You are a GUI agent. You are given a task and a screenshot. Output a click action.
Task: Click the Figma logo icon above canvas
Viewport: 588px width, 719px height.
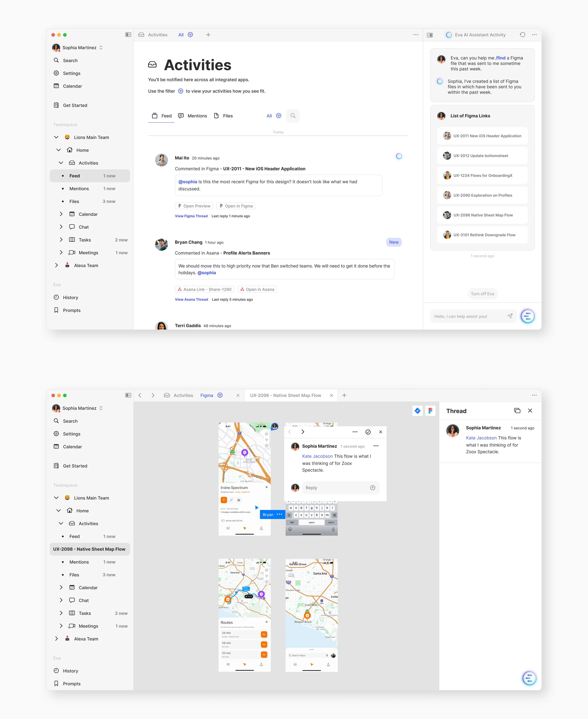click(430, 411)
